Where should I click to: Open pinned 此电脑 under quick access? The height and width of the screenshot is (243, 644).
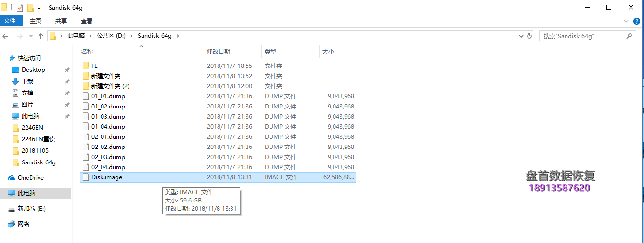point(30,116)
